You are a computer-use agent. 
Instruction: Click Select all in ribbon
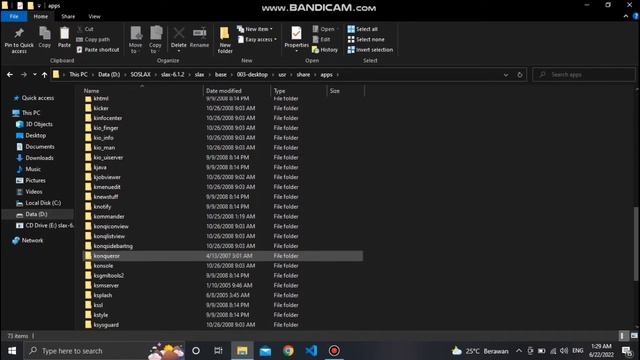tap(362, 29)
